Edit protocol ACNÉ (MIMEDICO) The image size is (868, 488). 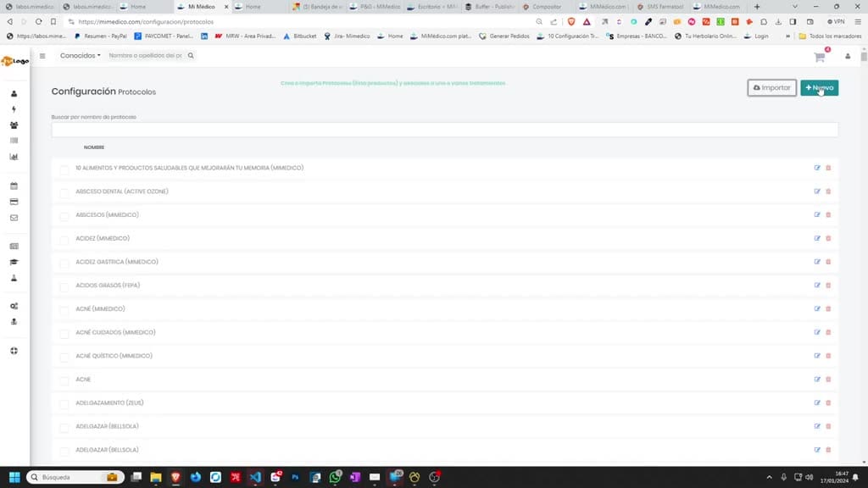click(x=817, y=308)
